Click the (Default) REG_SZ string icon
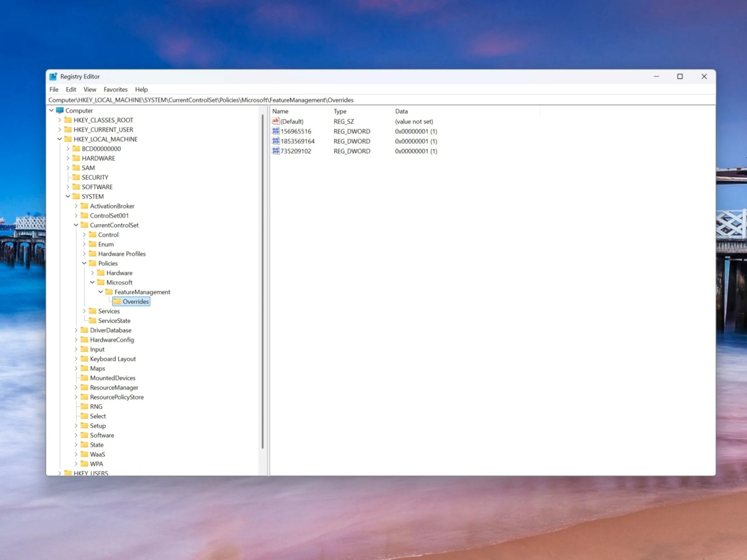The height and width of the screenshot is (560, 747). (x=275, y=121)
